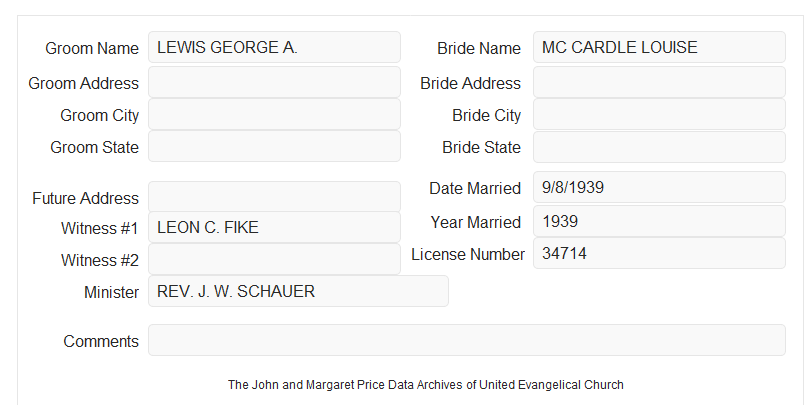805x405 pixels.
Task: Click the Comments label text
Action: (101, 341)
